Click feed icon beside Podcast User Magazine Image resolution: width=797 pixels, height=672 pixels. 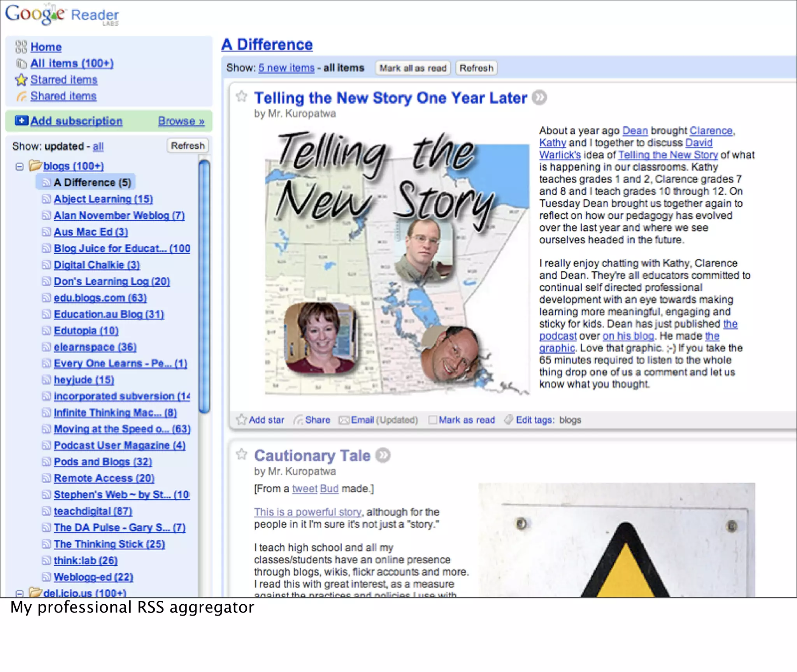pyautogui.click(x=46, y=445)
